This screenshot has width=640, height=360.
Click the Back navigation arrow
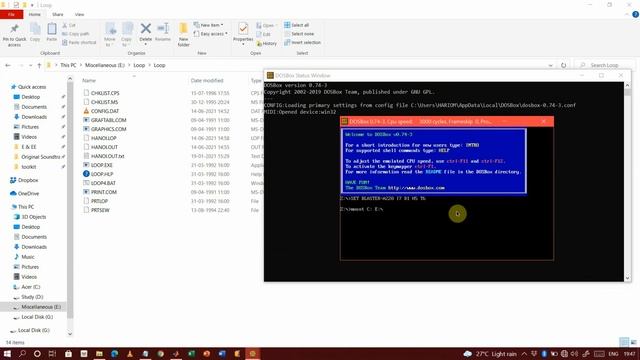tap(8, 65)
